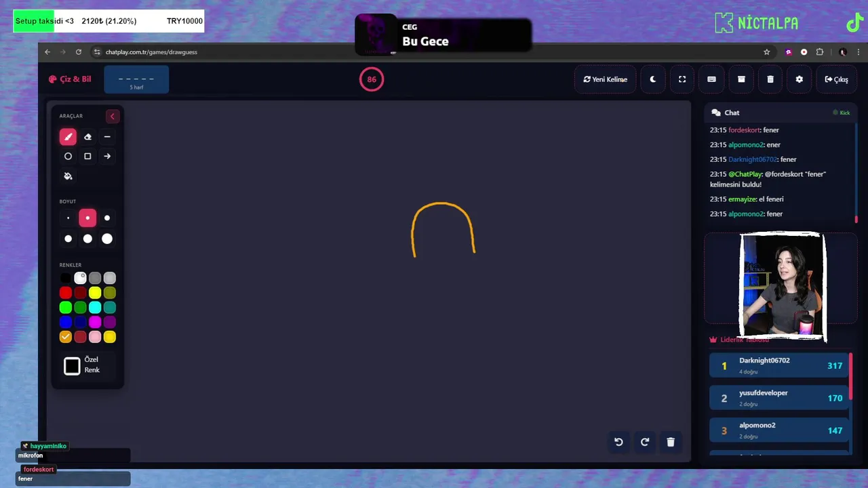Select alpomono2 leaderboard row
868x488 pixels.
(779, 430)
